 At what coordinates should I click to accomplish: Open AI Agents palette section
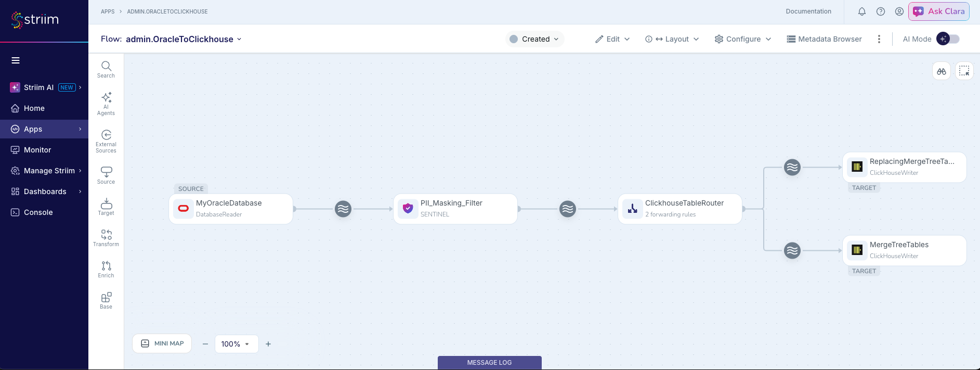point(106,104)
